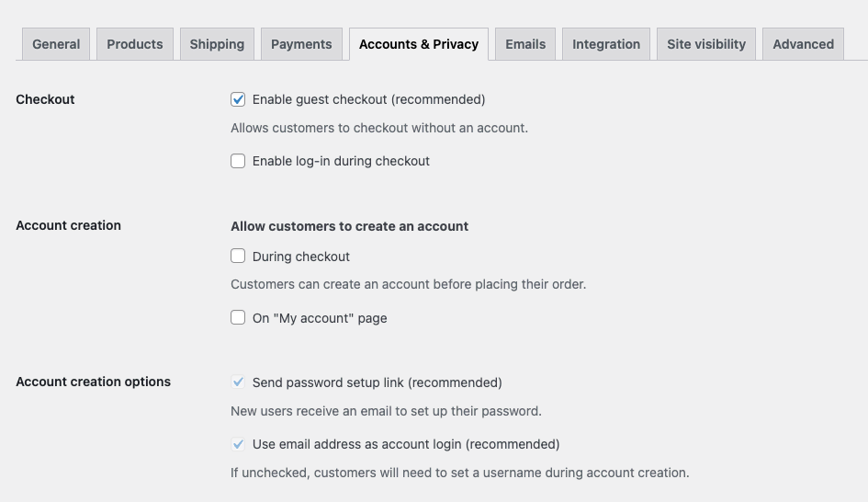Enable log-in during checkout checkbox
The width and height of the screenshot is (868, 502).
(x=238, y=161)
